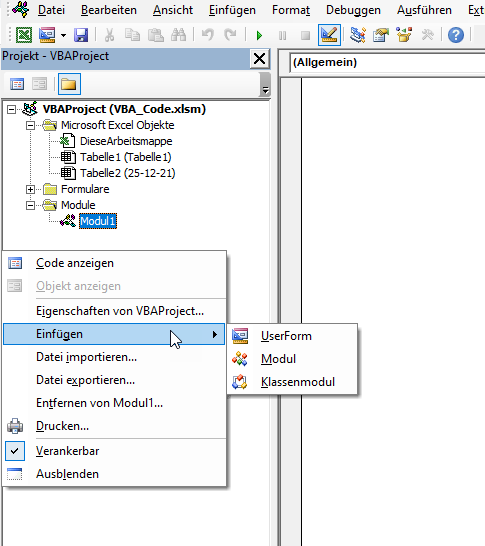Click the Save floppy disk icon
Image resolution: width=485 pixels, height=546 pixels.
(x=81, y=35)
